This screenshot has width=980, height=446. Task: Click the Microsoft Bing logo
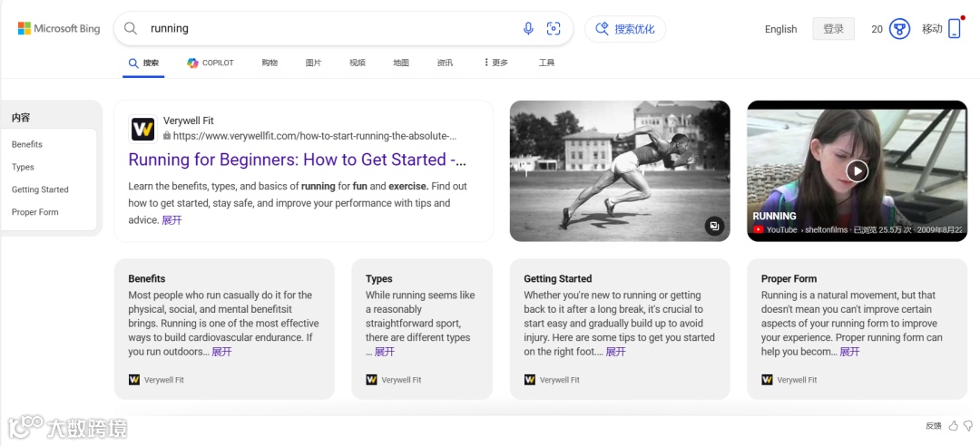(x=59, y=29)
